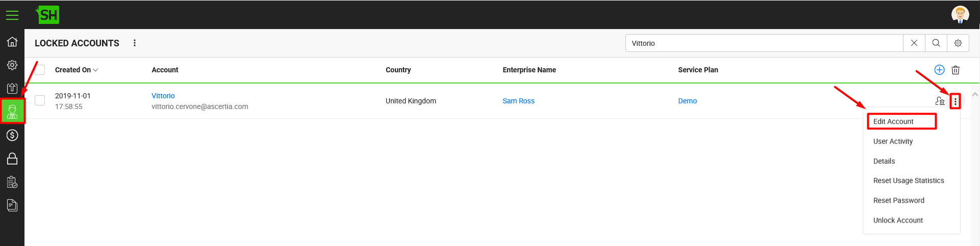This screenshot has width=980, height=246.
Task: Click the search field containing Vittorio
Action: [x=764, y=43]
